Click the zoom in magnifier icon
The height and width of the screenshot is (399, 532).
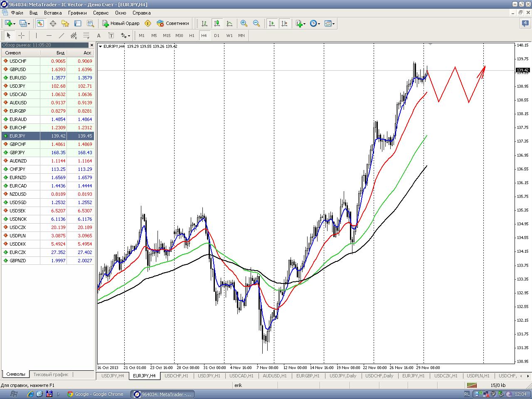244,24
